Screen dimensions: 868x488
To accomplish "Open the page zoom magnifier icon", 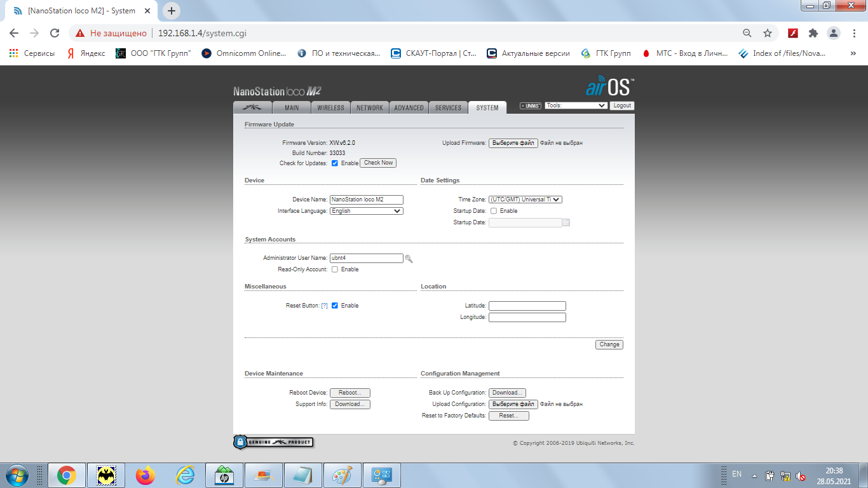I will tap(747, 33).
